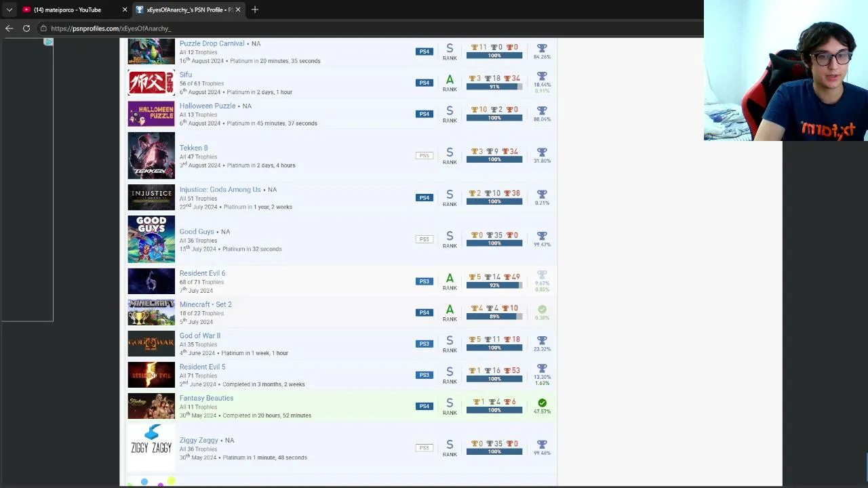Go back using the browser back arrow
Image resolution: width=868 pixels, height=488 pixels.
(x=9, y=28)
